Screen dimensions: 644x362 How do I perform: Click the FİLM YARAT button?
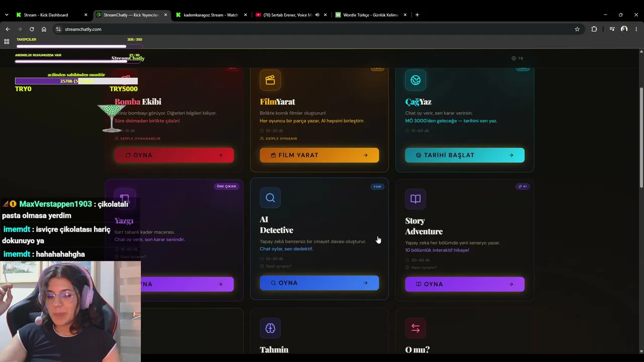(x=319, y=155)
